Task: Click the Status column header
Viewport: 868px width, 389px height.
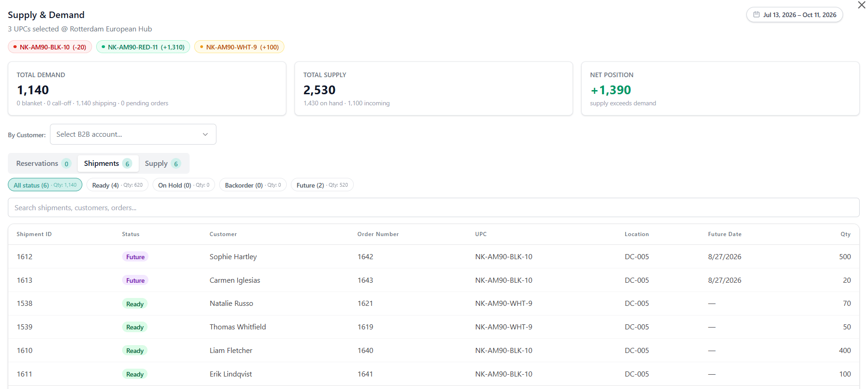Action: pyautogui.click(x=131, y=234)
